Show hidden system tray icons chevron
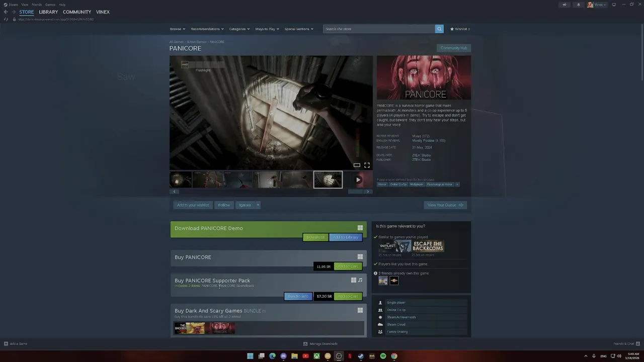This screenshot has width=644, height=362. 586,356
